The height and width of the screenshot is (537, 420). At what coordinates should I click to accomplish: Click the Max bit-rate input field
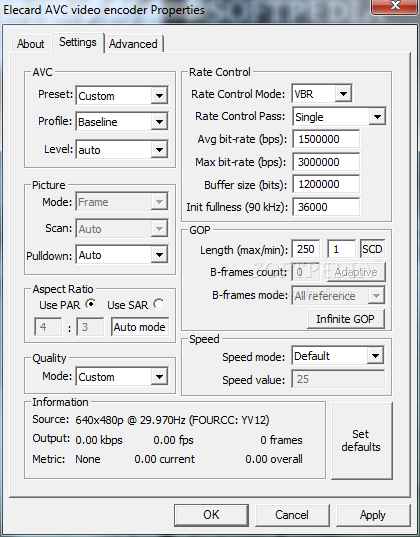pos(326,162)
